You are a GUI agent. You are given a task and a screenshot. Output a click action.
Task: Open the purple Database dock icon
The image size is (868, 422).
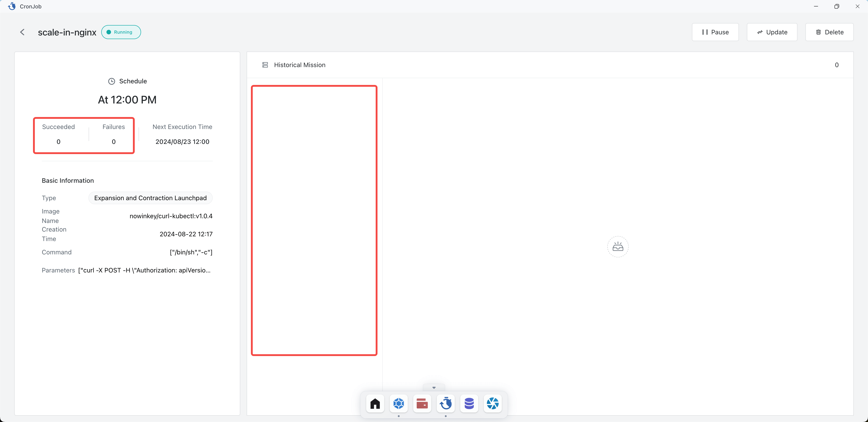(x=469, y=403)
